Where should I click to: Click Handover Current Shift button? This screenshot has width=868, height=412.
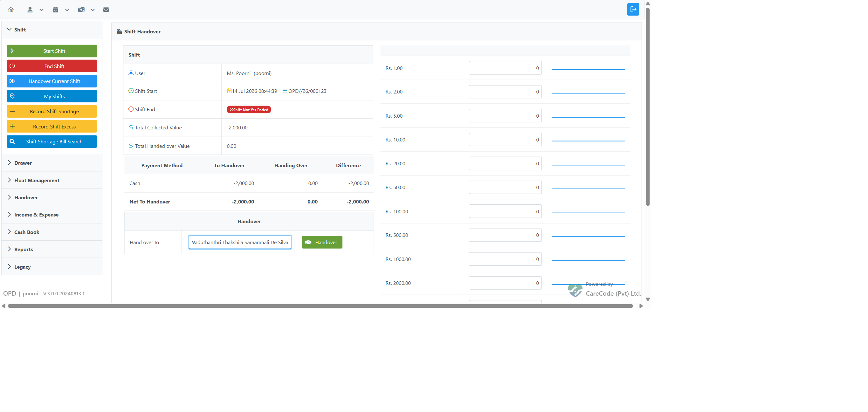[x=52, y=81]
